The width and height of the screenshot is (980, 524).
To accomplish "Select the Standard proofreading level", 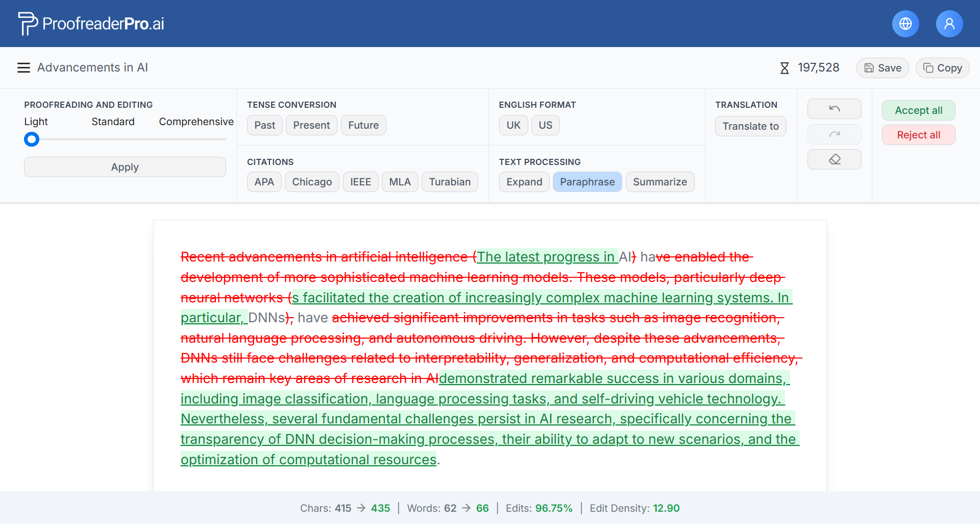I will [113, 122].
